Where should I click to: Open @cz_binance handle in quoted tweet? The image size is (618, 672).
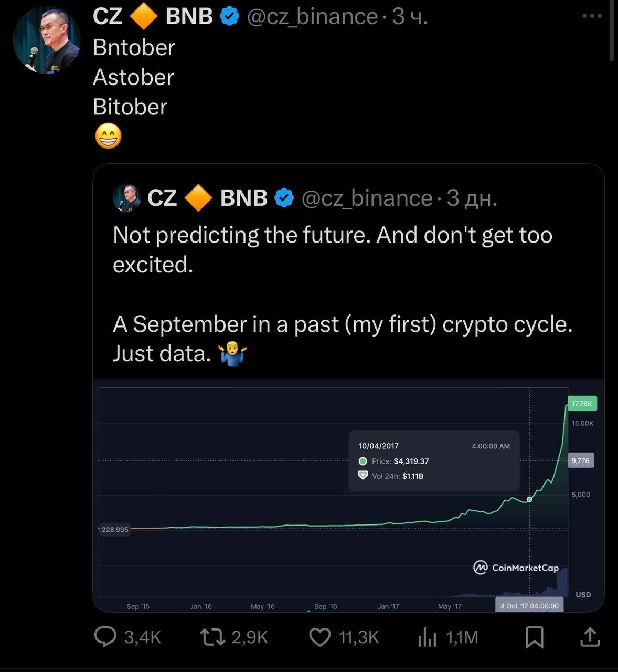coord(367,198)
